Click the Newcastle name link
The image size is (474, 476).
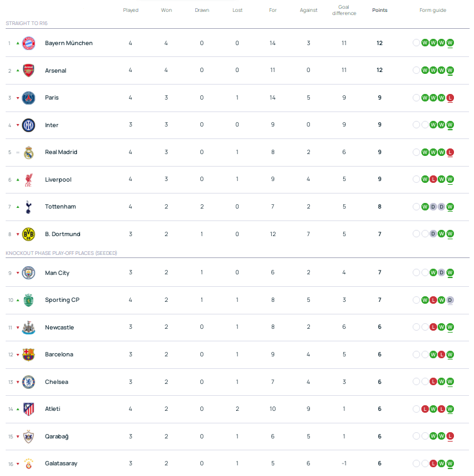[x=59, y=328]
